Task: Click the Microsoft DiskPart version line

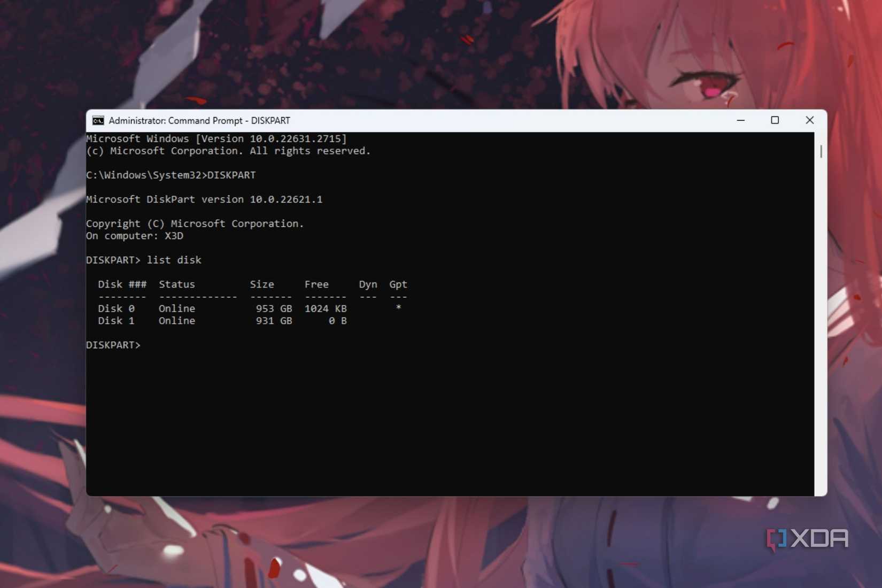Action: [x=204, y=199]
